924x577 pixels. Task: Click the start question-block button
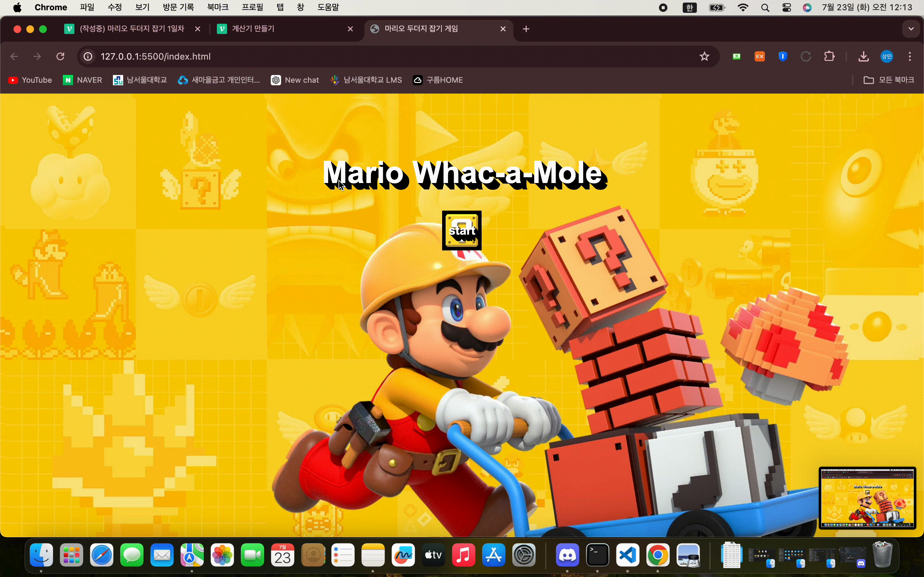[x=462, y=230]
